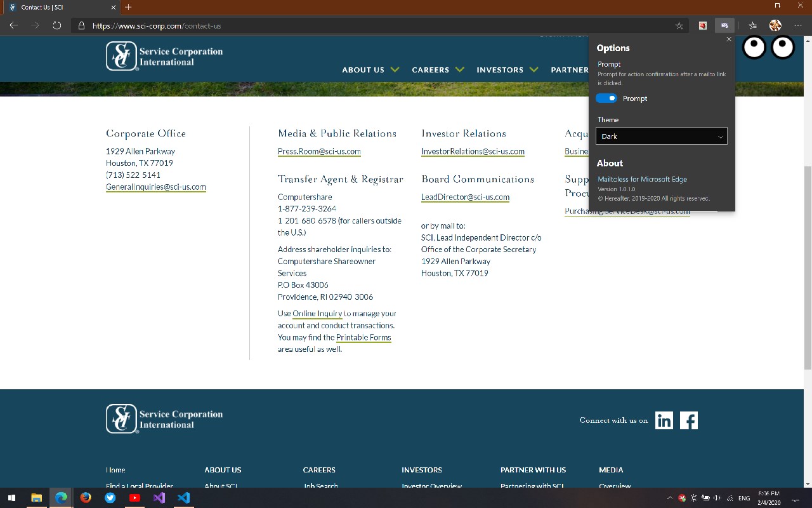Open INVESTORS in top navigation
The height and width of the screenshot is (508, 812).
(500, 70)
